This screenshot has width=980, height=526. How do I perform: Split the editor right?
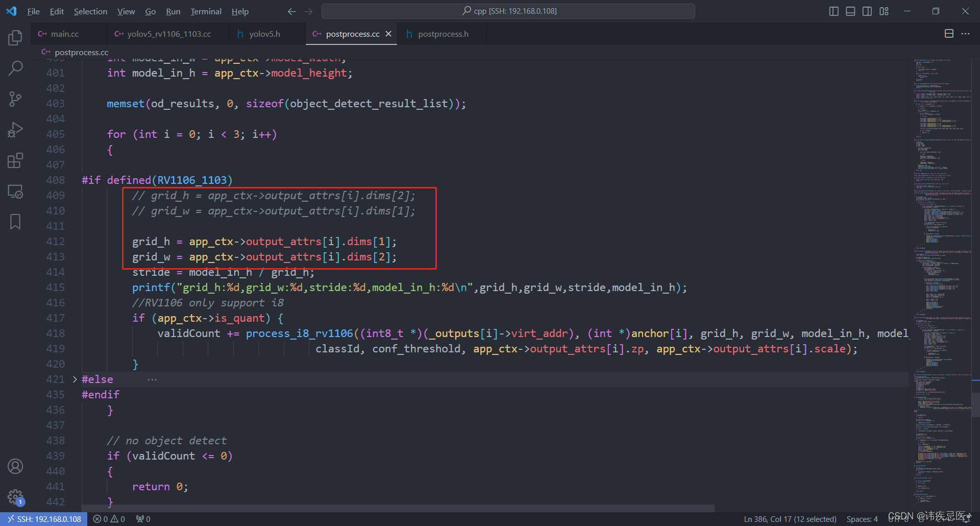click(x=949, y=34)
